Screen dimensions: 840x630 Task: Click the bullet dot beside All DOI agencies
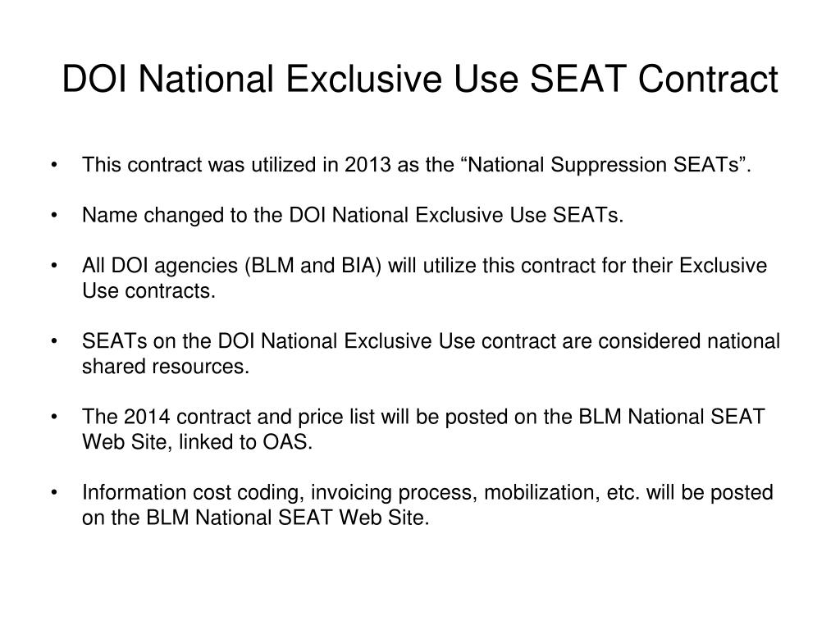(x=54, y=267)
